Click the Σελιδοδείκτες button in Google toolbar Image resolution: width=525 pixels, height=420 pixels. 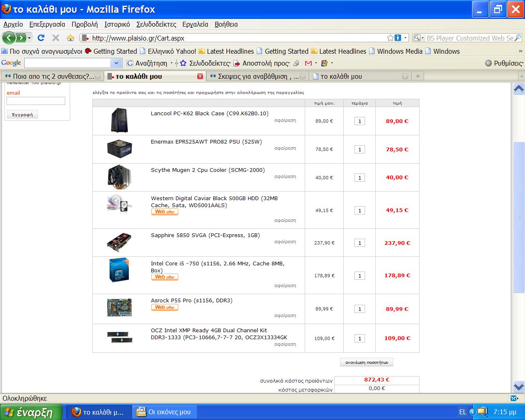tap(205, 63)
